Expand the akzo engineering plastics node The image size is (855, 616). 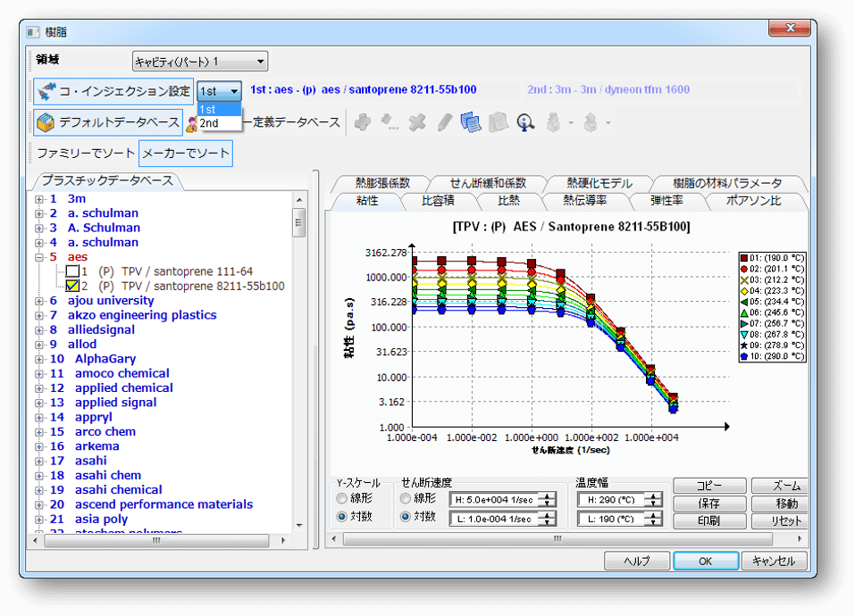pyautogui.click(x=38, y=315)
